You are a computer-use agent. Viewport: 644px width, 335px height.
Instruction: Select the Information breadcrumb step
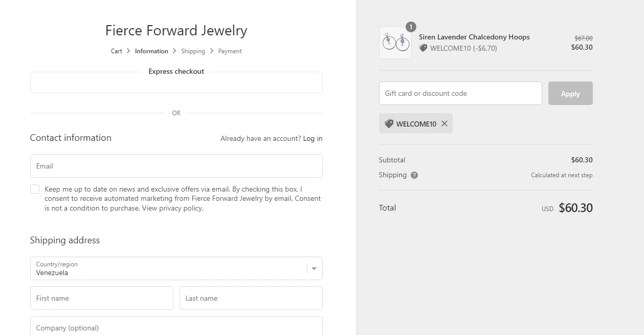pyautogui.click(x=151, y=51)
